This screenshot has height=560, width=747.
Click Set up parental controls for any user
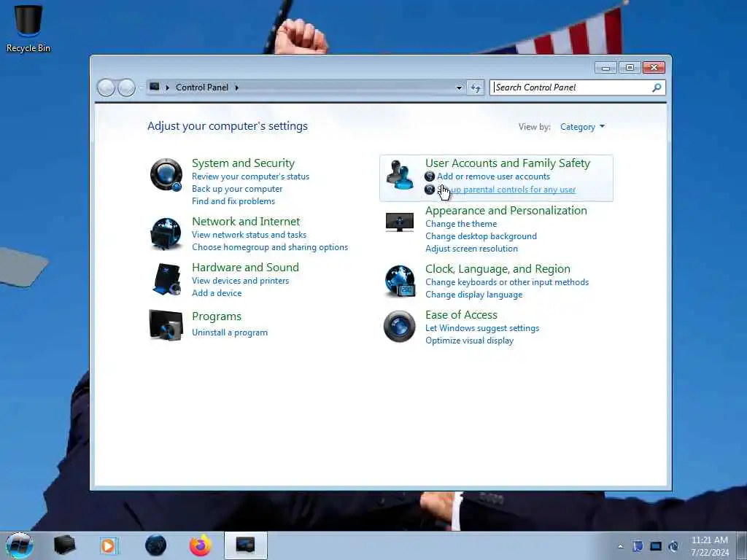pos(506,190)
